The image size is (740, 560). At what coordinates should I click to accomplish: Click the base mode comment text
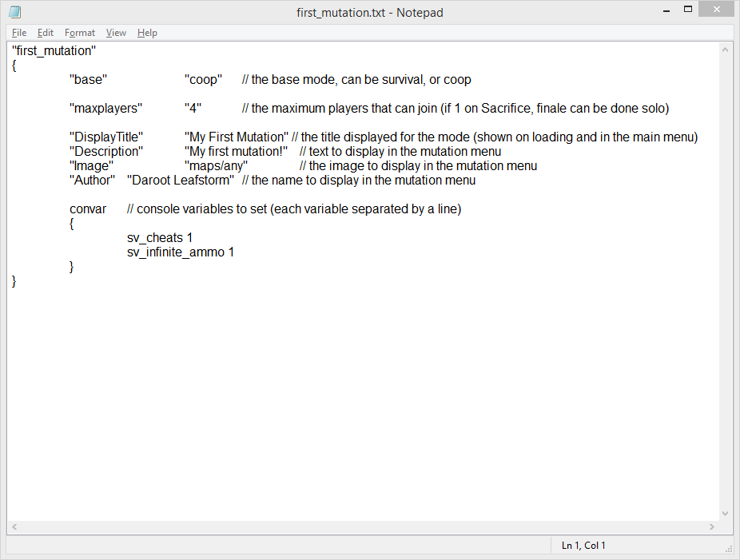point(356,80)
